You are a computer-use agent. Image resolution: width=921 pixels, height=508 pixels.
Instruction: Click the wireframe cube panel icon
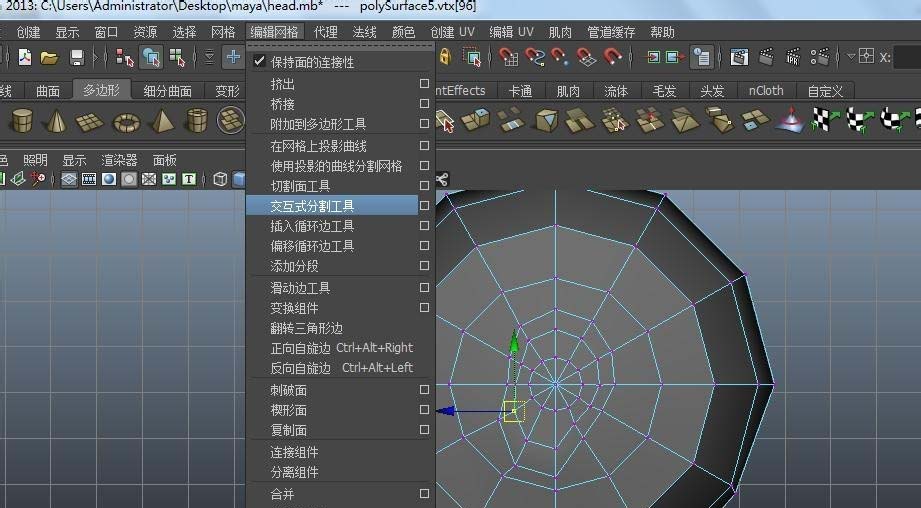220,179
